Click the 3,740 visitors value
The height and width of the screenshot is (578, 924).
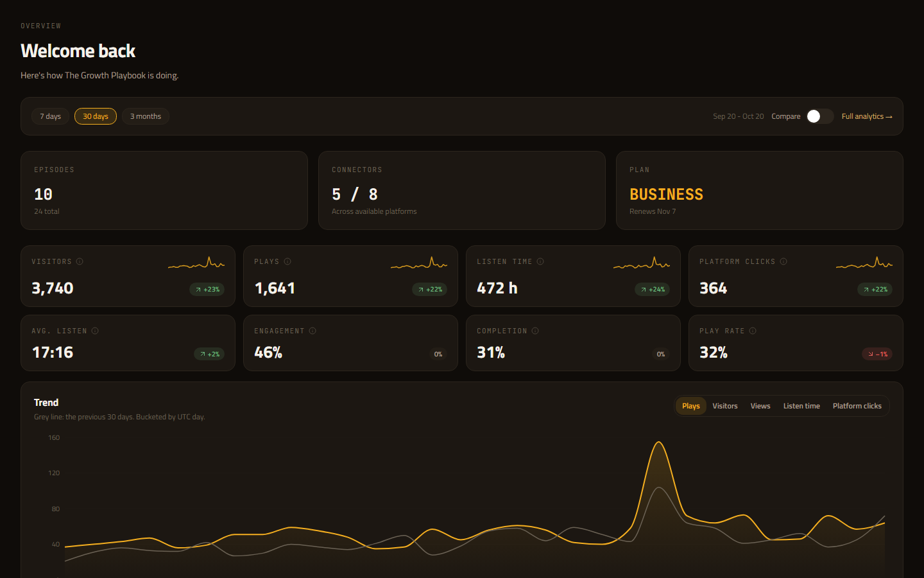tap(53, 288)
